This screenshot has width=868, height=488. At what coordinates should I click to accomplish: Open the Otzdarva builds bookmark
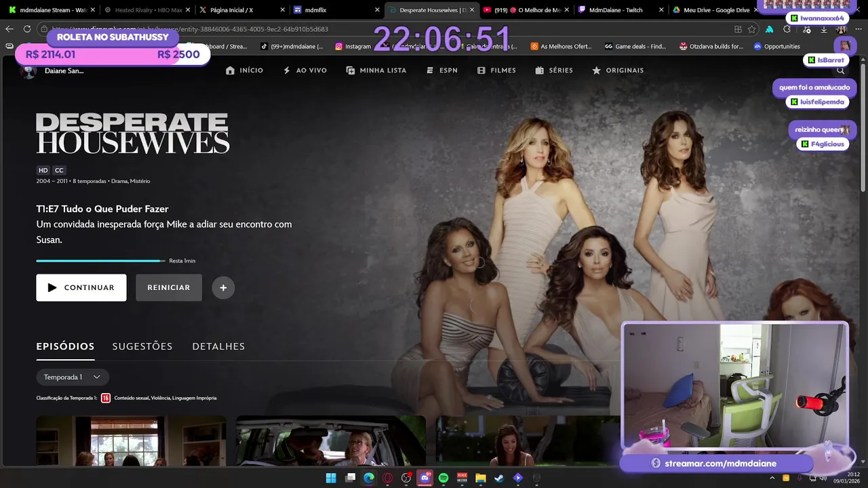(711, 47)
